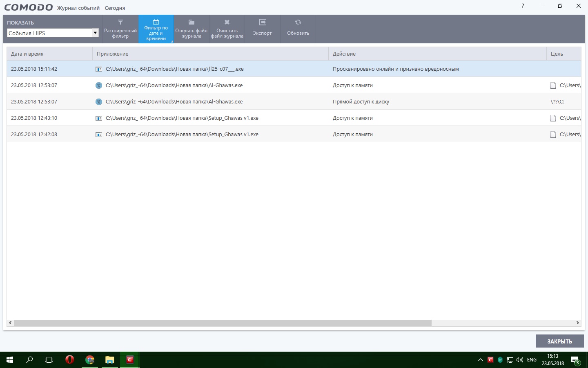Open log file via Открыть файл журнала
The height and width of the screenshot is (368, 588).
pyautogui.click(x=192, y=29)
